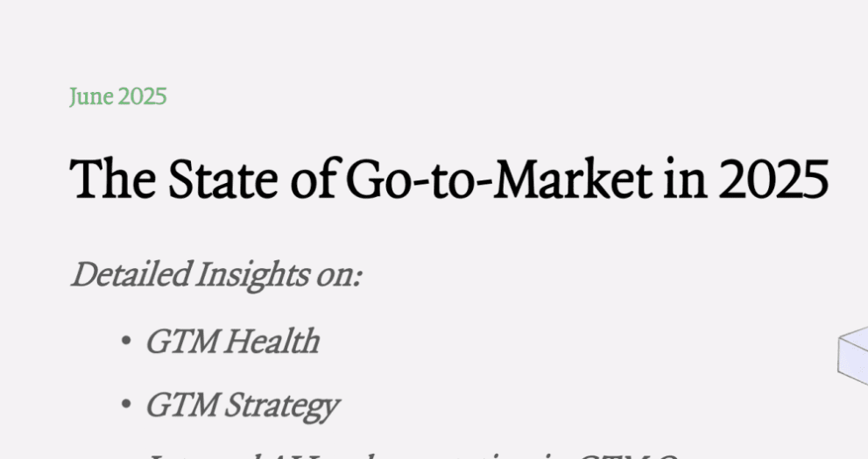Click the green word June

[91, 97]
